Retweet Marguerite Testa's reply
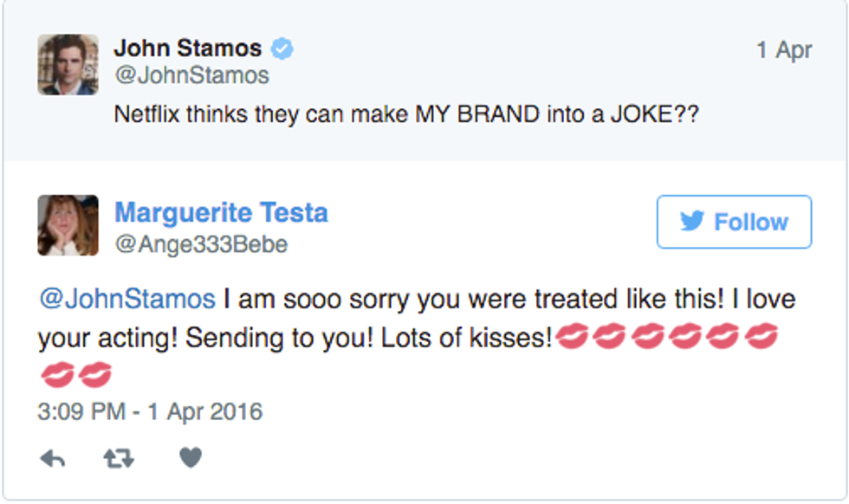 tap(119, 459)
